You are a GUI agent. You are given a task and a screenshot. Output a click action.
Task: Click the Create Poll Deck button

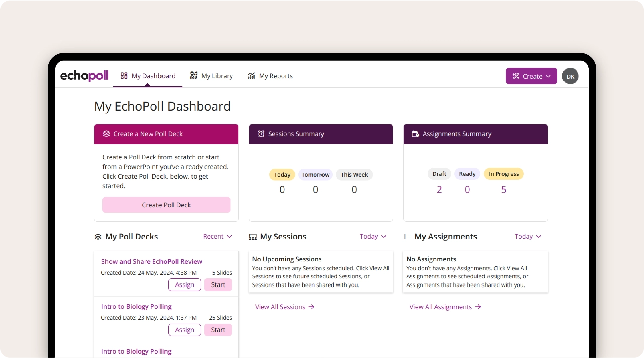pyautogui.click(x=166, y=205)
